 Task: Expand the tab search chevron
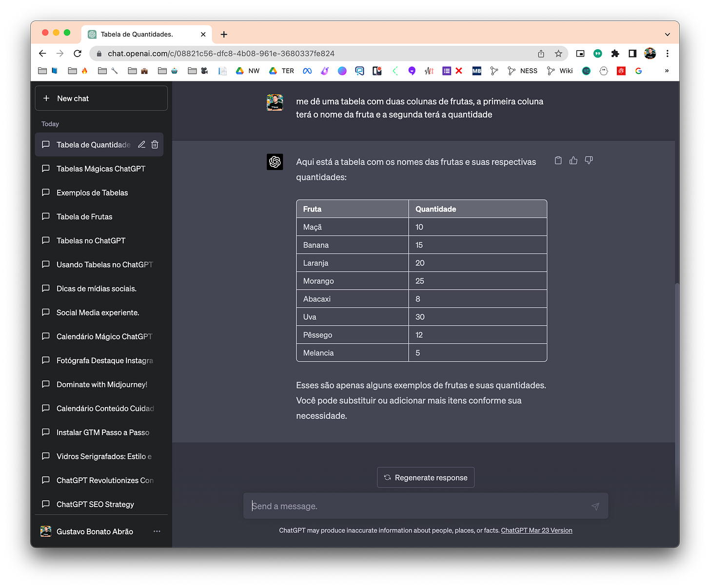[667, 34]
